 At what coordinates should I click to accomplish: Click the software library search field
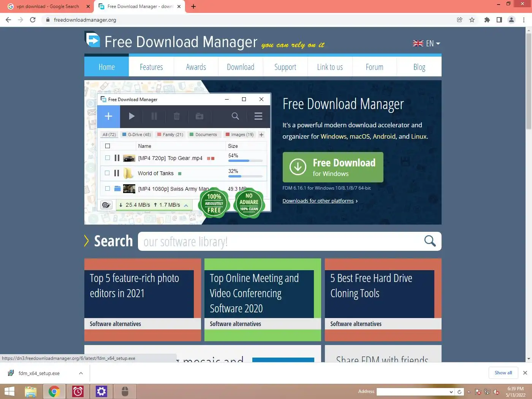281,241
